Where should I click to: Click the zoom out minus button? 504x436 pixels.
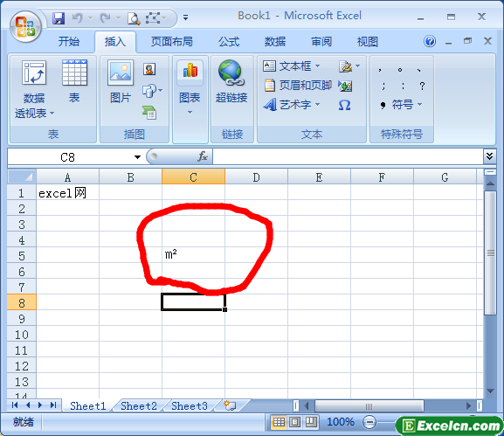click(x=369, y=422)
